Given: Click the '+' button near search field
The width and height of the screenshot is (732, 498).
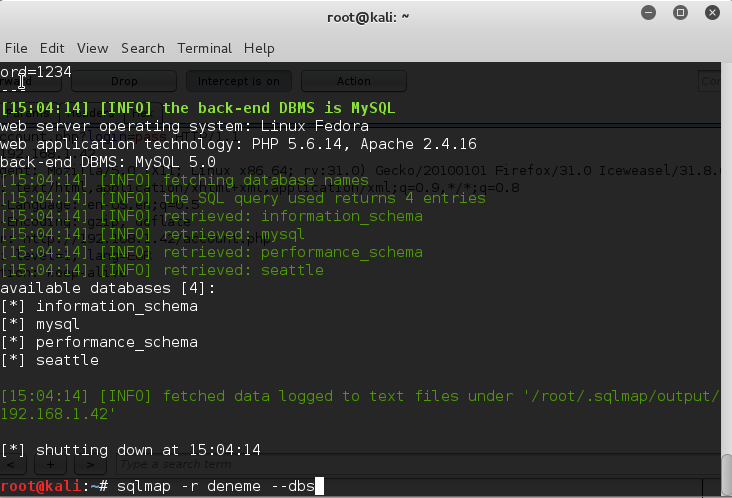Looking at the screenshot, I should point(51,465).
